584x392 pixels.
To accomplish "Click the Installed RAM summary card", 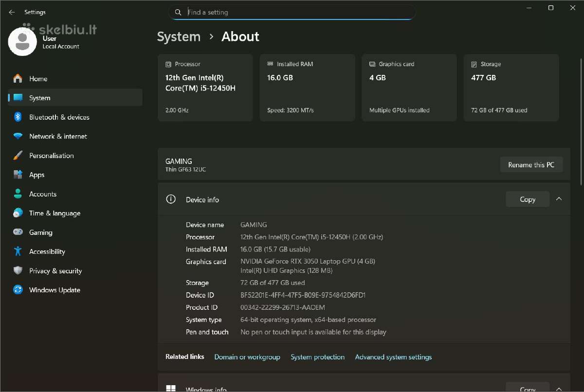I will click(x=307, y=88).
